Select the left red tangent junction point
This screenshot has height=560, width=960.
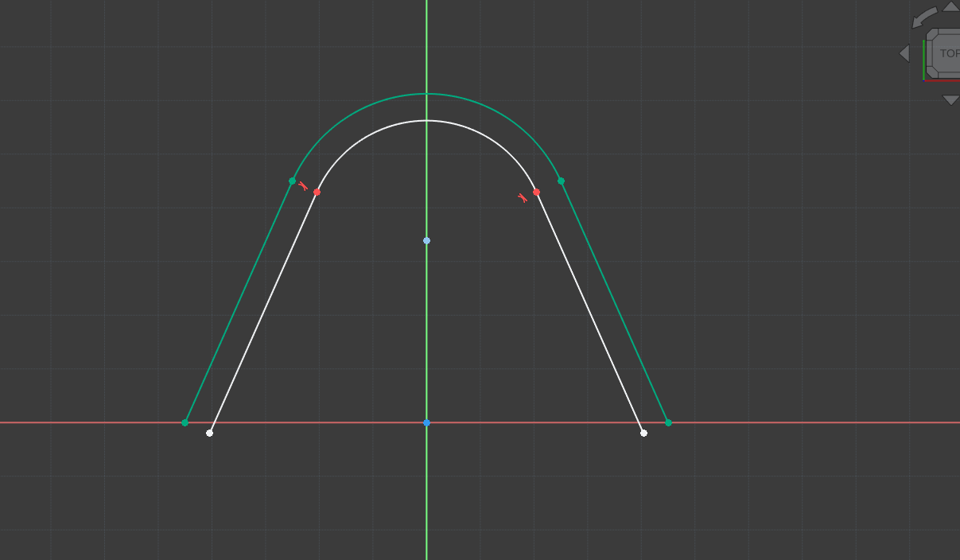(x=317, y=192)
